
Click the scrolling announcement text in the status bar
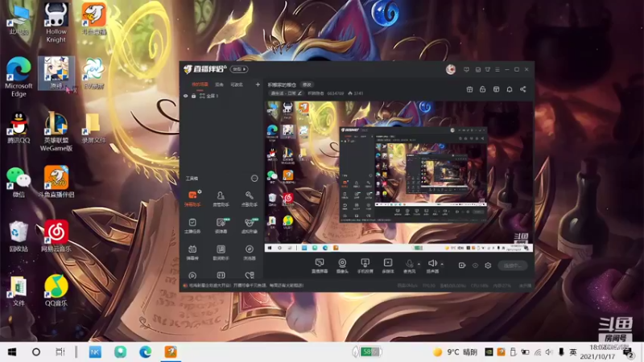coord(246,286)
